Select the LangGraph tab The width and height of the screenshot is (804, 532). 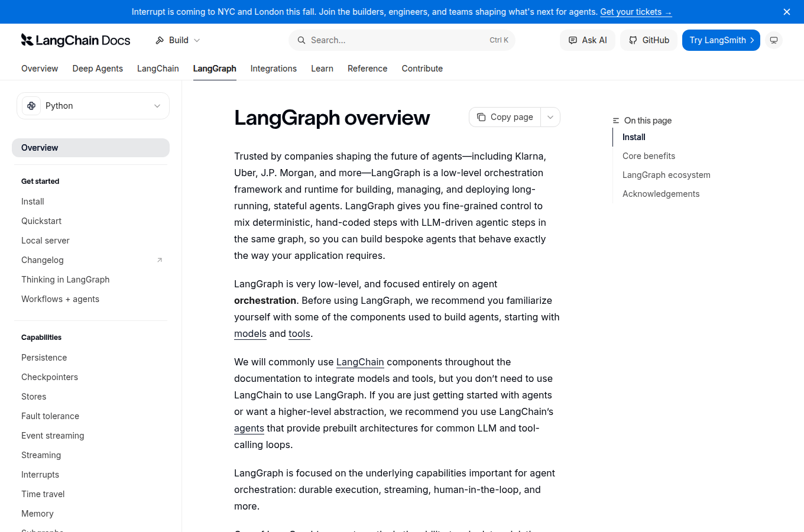pos(215,69)
